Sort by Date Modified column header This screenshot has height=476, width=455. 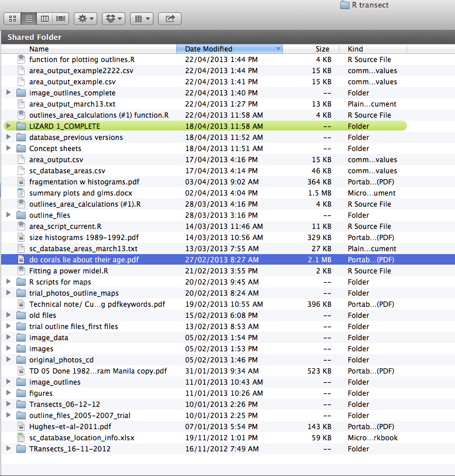(x=230, y=49)
